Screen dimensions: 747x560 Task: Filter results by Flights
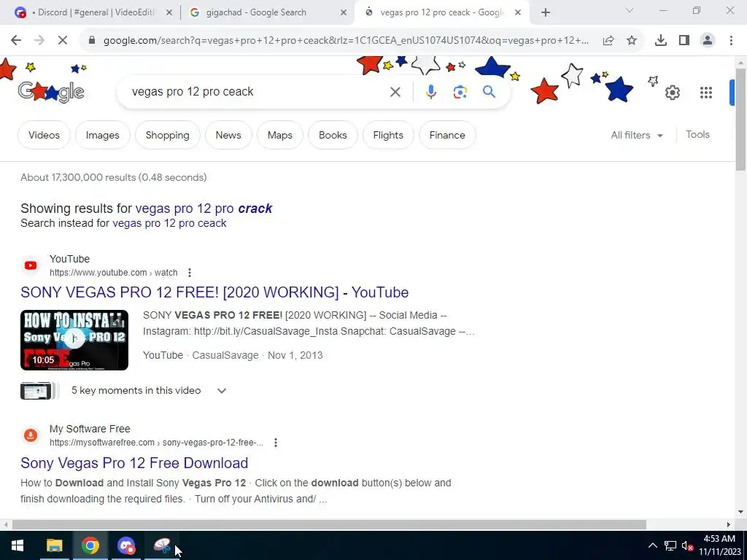coord(388,135)
